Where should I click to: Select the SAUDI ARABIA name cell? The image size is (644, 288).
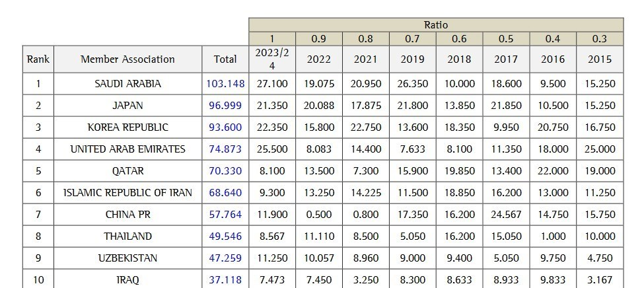pos(127,84)
